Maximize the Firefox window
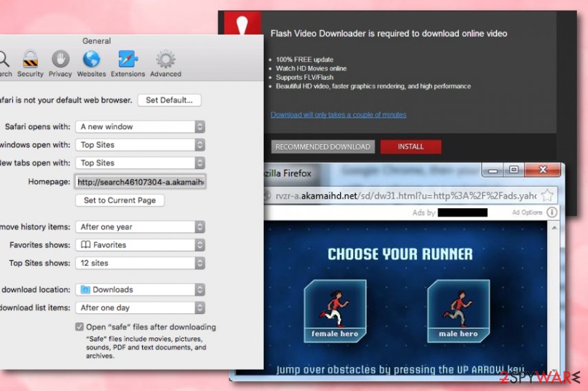 (x=514, y=170)
